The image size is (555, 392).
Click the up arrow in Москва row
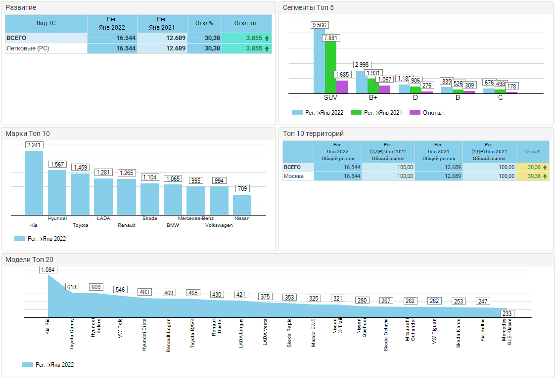coord(545,176)
